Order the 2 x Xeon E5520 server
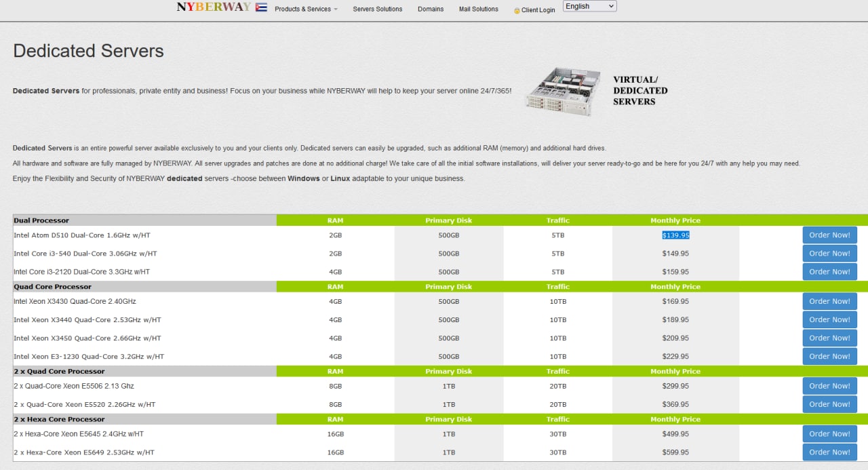Image resolution: width=868 pixels, height=470 pixels. (829, 404)
